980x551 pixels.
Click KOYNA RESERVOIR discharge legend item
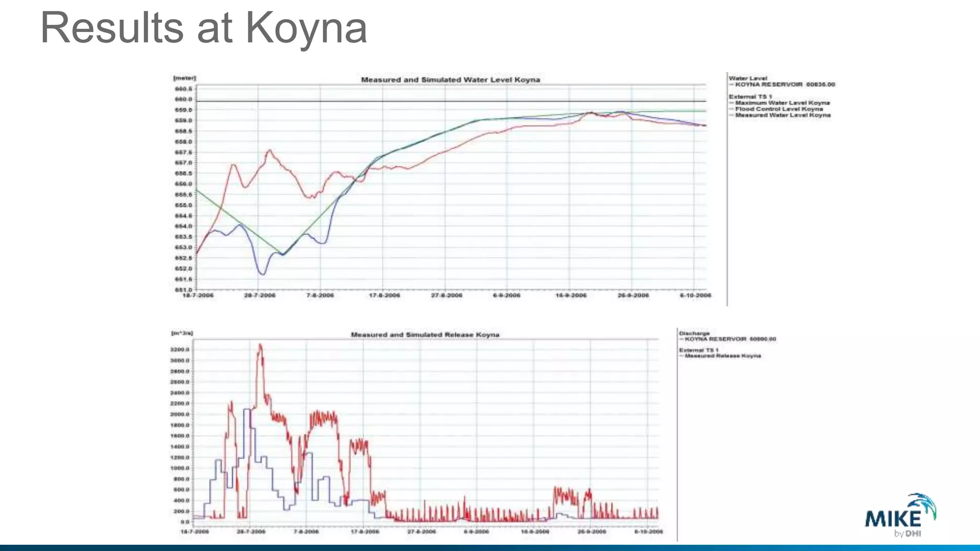point(730,339)
